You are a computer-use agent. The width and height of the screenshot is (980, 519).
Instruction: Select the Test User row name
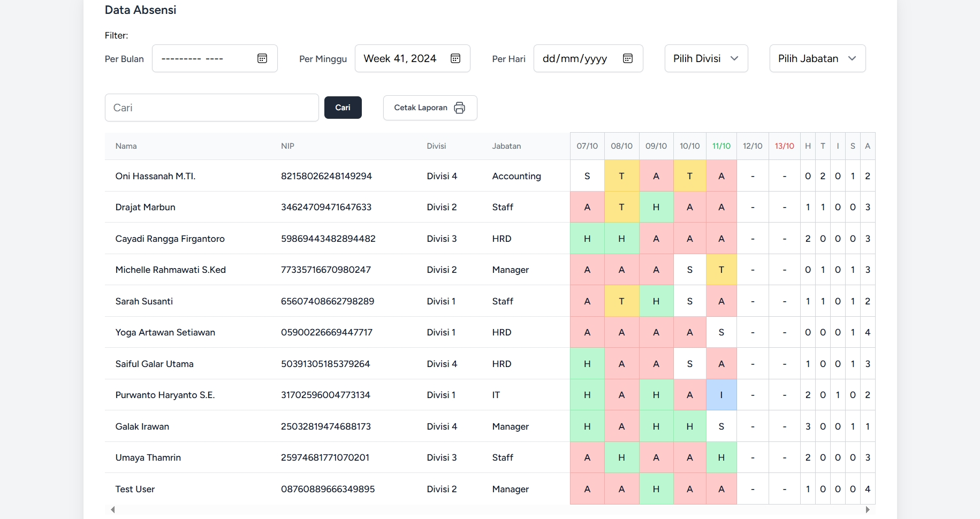[135, 489]
